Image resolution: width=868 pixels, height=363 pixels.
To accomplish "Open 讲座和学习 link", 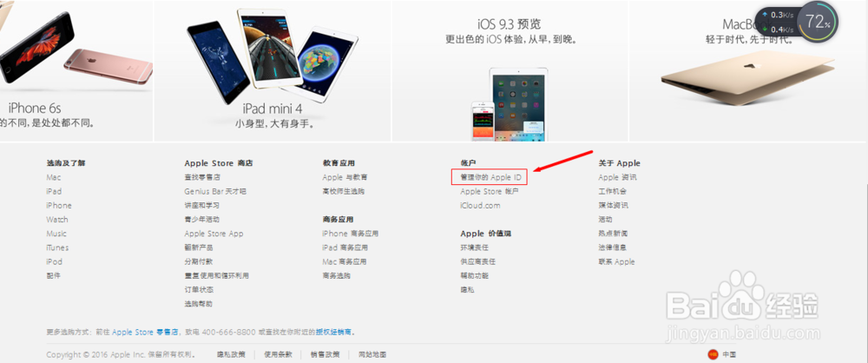I will click(x=202, y=206).
